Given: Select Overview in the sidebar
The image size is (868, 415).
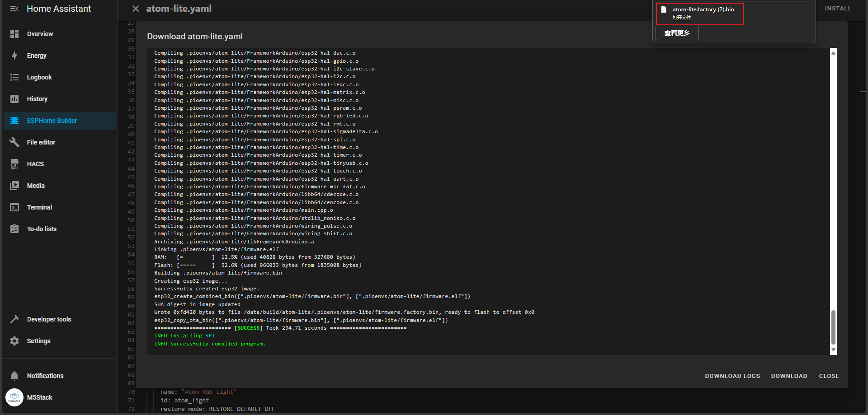Looking at the screenshot, I should pyautogui.click(x=60, y=34).
